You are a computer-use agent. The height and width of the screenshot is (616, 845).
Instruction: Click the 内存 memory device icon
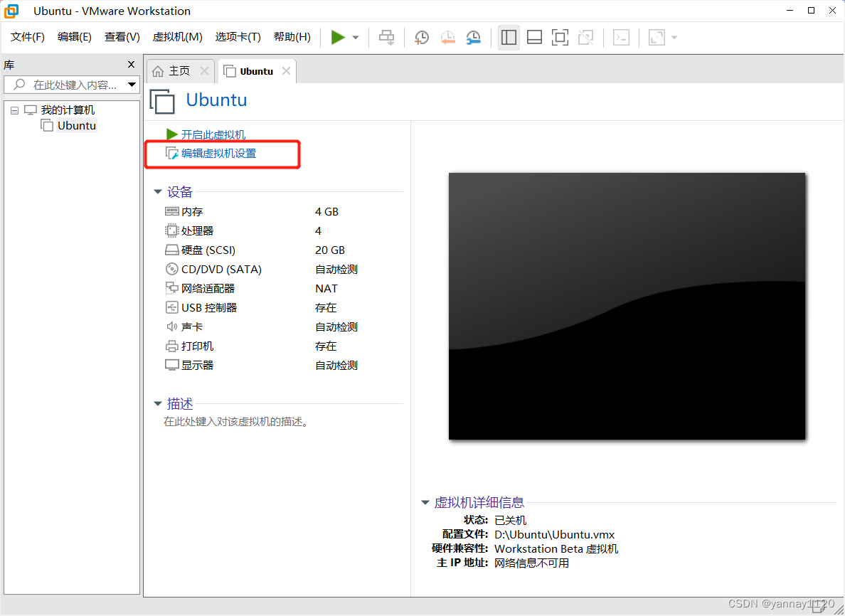tap(172, 211)
